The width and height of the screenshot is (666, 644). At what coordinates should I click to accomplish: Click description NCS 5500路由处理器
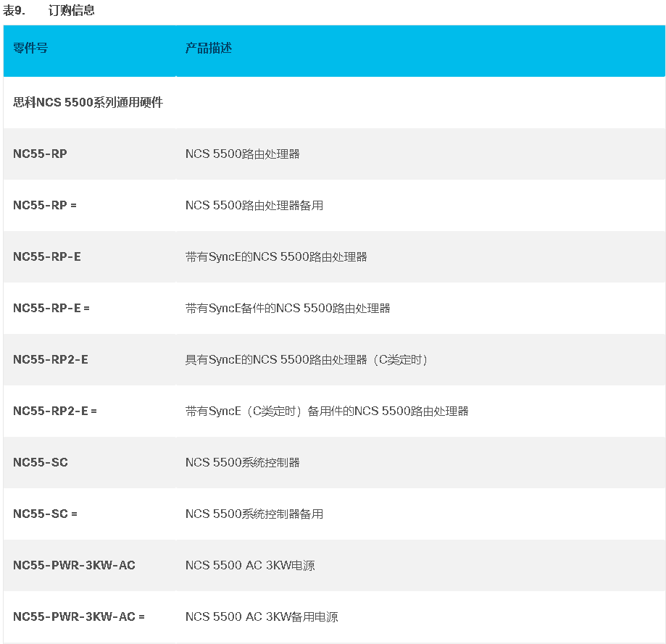tap(243, 154)
